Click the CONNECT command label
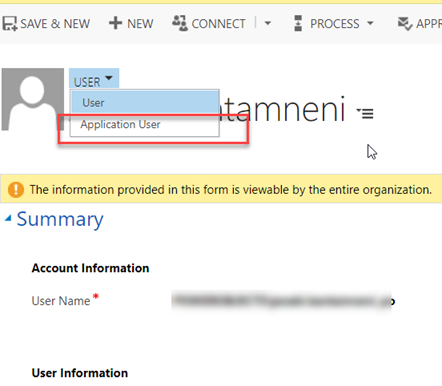Image resolution: width=442 pixels, height=386 pixels. (218, 24)
